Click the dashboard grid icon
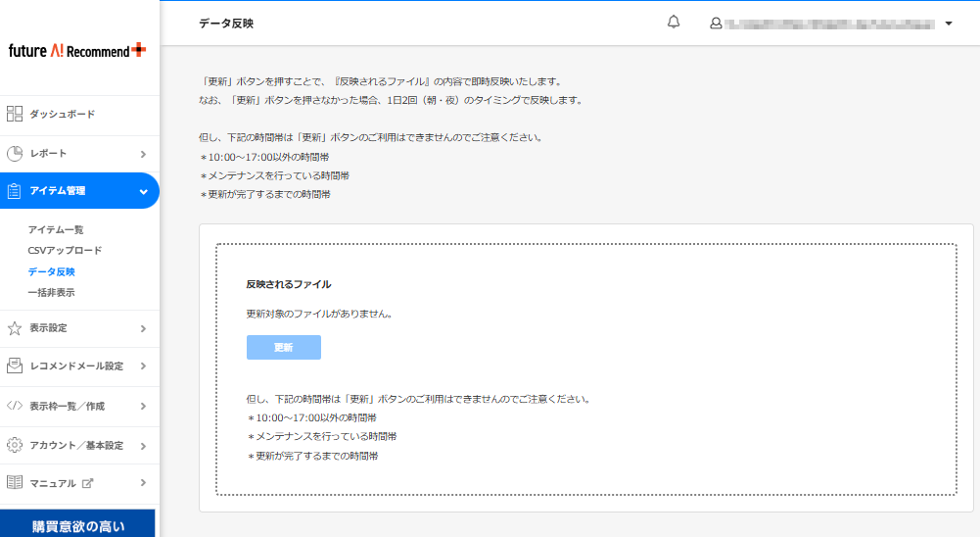Image resolution: width=980 pixels, height=537 pixels. point(15,114)
